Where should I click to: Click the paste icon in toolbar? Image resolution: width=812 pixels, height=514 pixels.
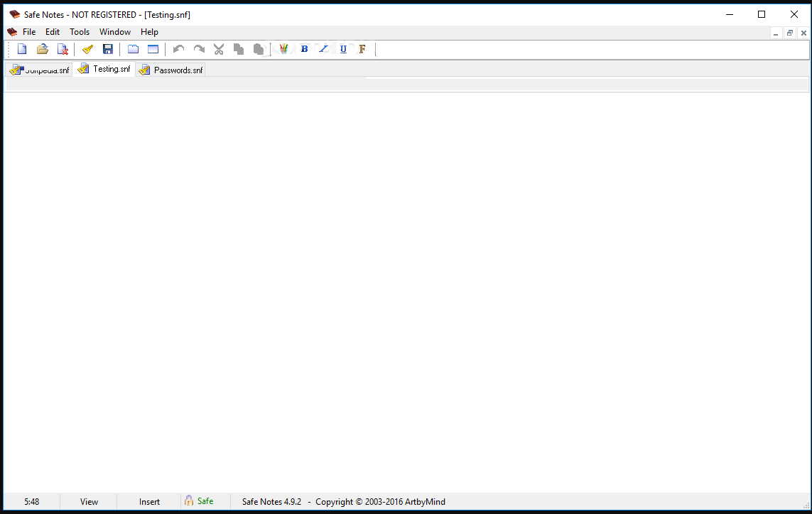[x=259, y=49]
